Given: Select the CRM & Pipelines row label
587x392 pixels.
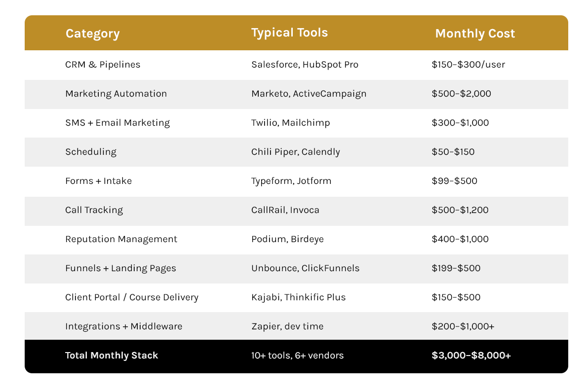Looking at the screenshot, I should click(103, 65).
